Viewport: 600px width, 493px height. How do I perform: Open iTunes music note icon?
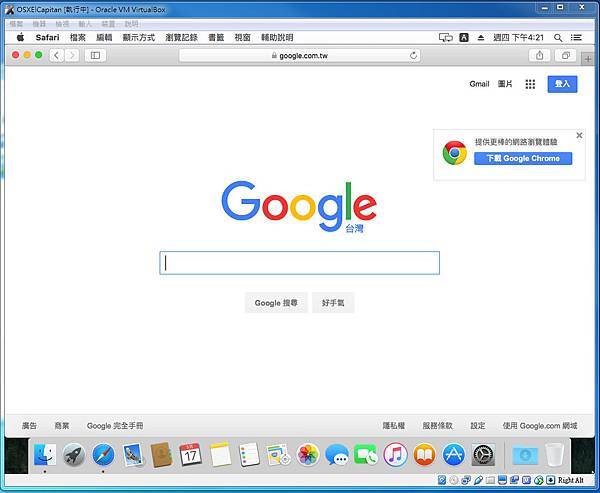pyautogui.click(x=395, y=455)
